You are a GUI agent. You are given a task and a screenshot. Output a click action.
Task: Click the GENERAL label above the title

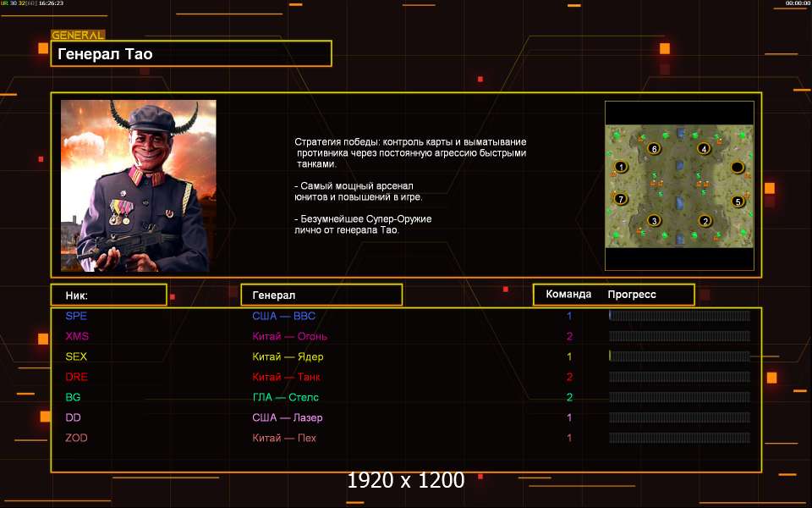click(x=78, y=36)
